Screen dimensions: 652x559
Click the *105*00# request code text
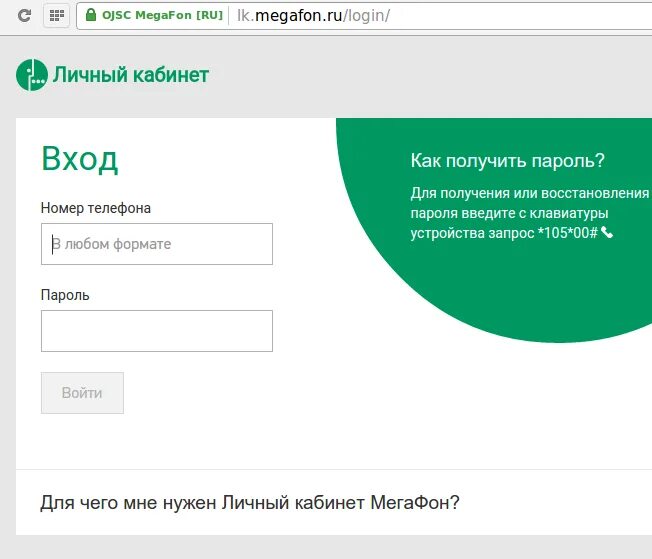pos(567,233)
